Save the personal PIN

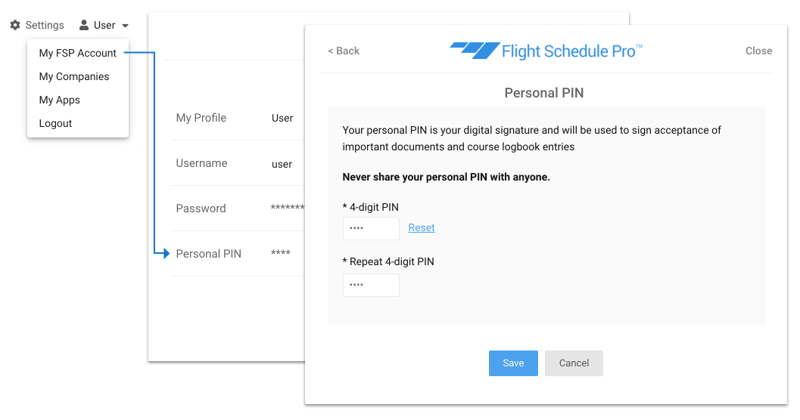(513, 363)
